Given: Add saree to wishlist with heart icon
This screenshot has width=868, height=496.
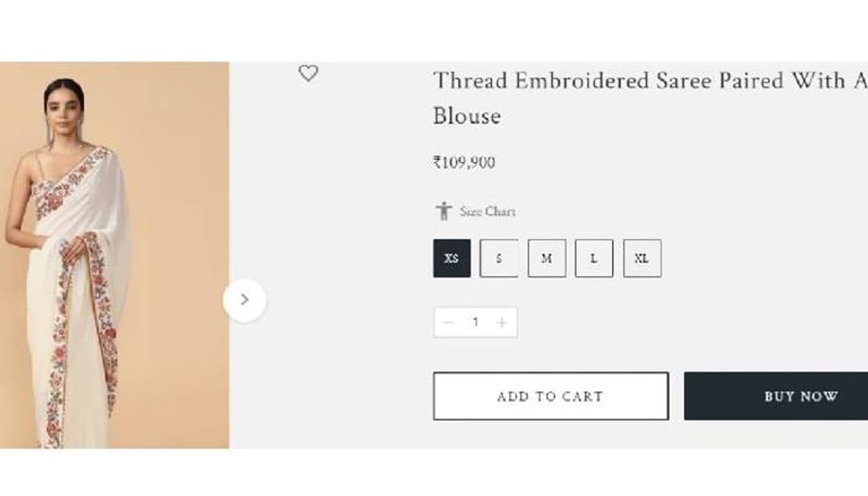Looking at the screenshot, I should click(308, 73).
